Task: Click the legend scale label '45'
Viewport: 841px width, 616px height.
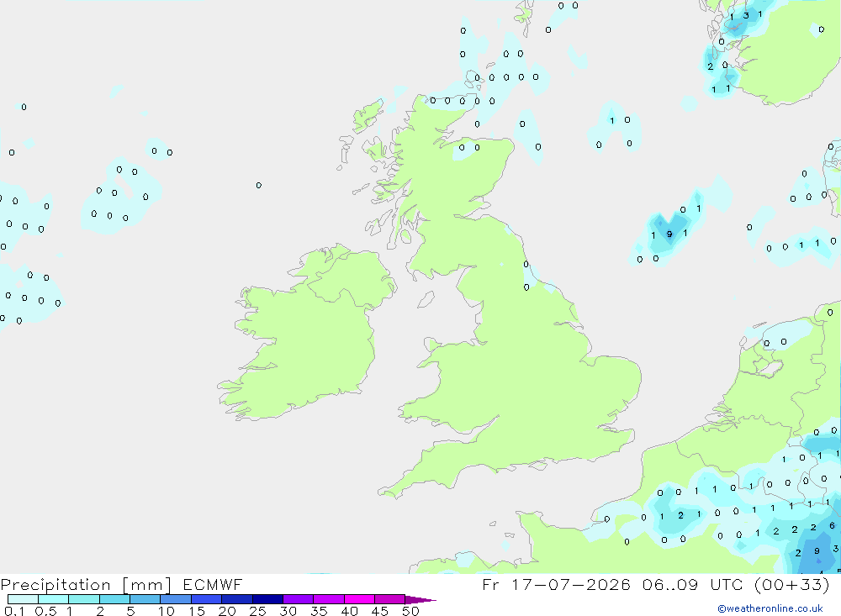Action: [380, 611]
